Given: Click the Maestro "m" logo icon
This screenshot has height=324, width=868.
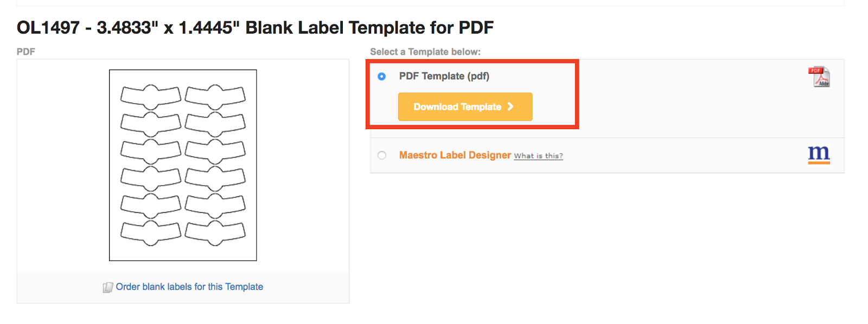Looking at the screenshot, I should coord(819,154).
